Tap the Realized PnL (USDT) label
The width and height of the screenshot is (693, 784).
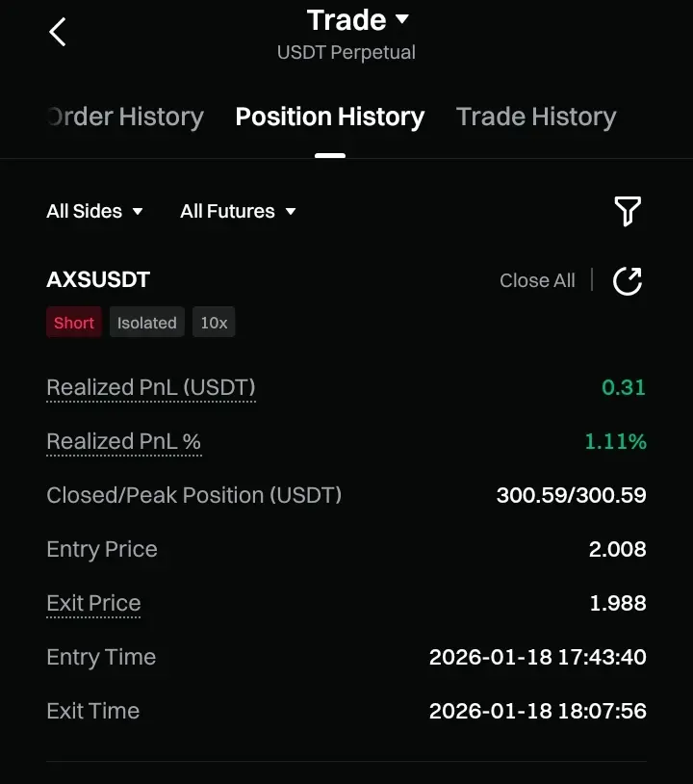tap(151, 388)
